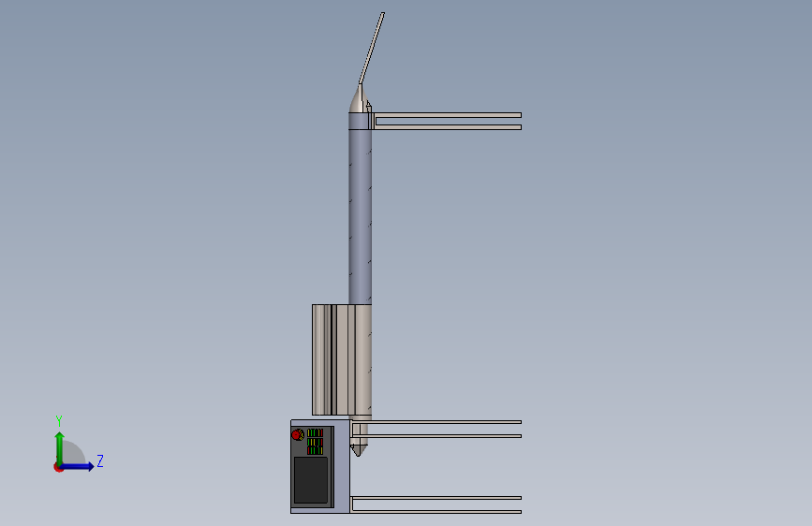
Task: Click the red origin point of the triad
Action: 58,467
